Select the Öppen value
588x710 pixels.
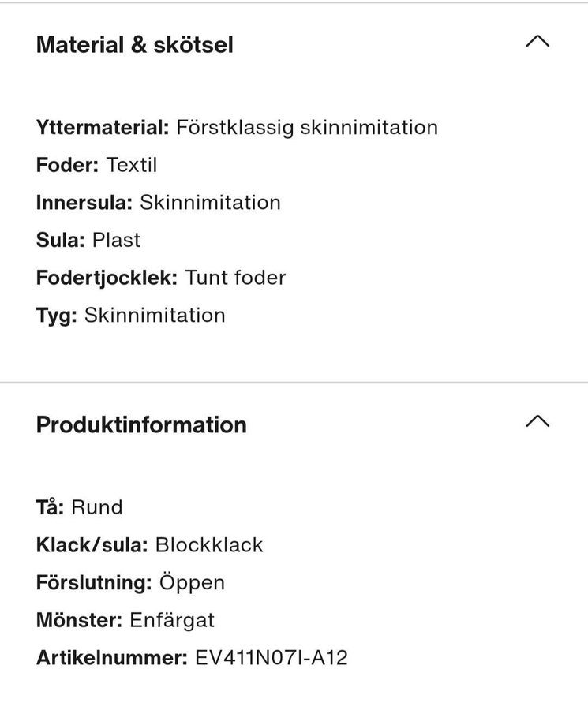192,582
